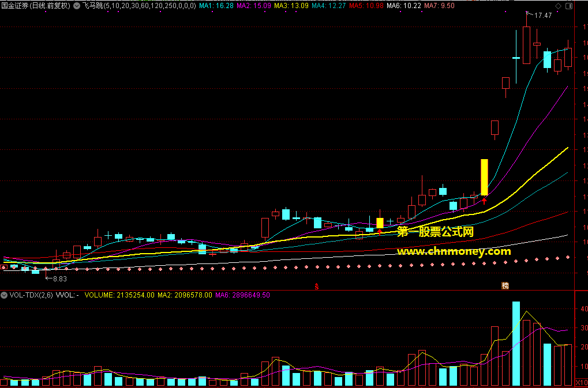
Task: Select the MA7: 9.50 value
Action: (440, 6)
